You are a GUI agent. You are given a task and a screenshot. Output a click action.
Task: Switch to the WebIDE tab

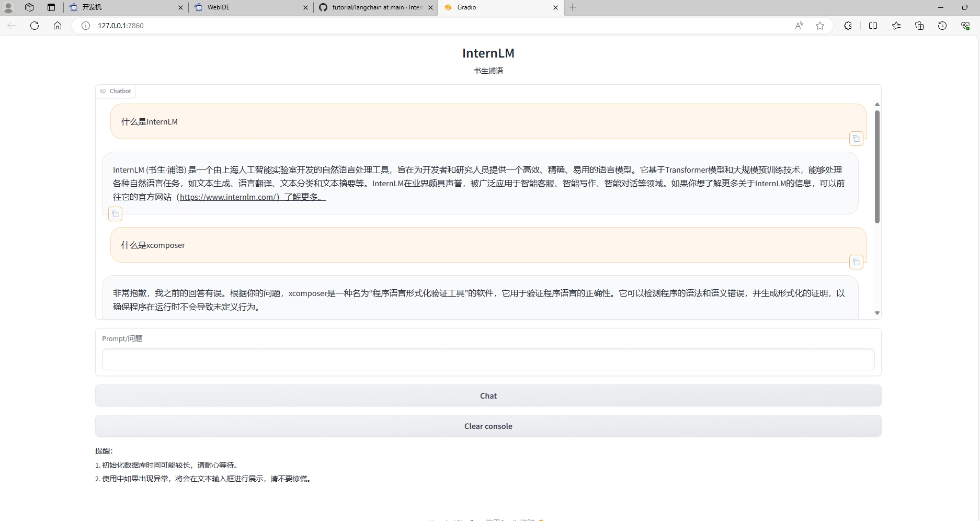coord(250,7)
